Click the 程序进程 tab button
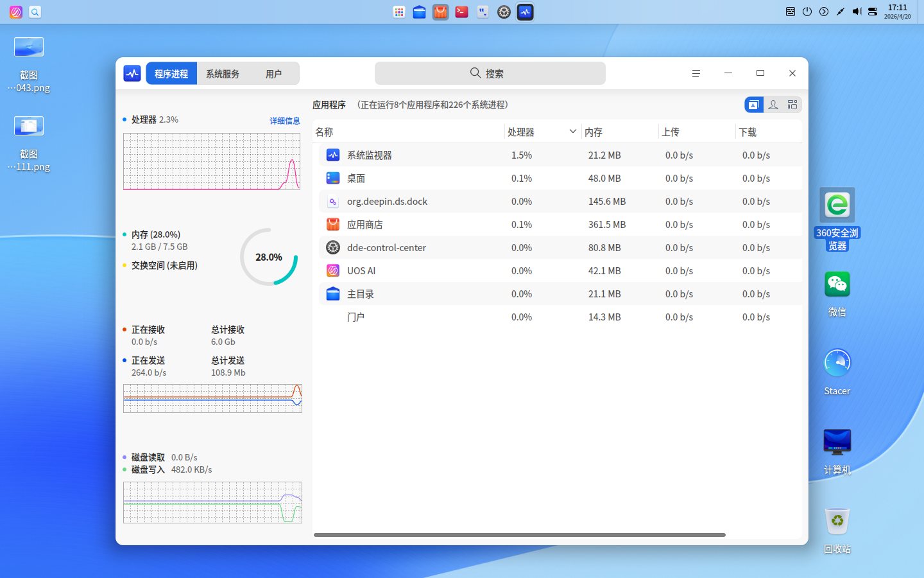Image resolution: width=924 pixels, height=578 pixels. tap(171, 73)
